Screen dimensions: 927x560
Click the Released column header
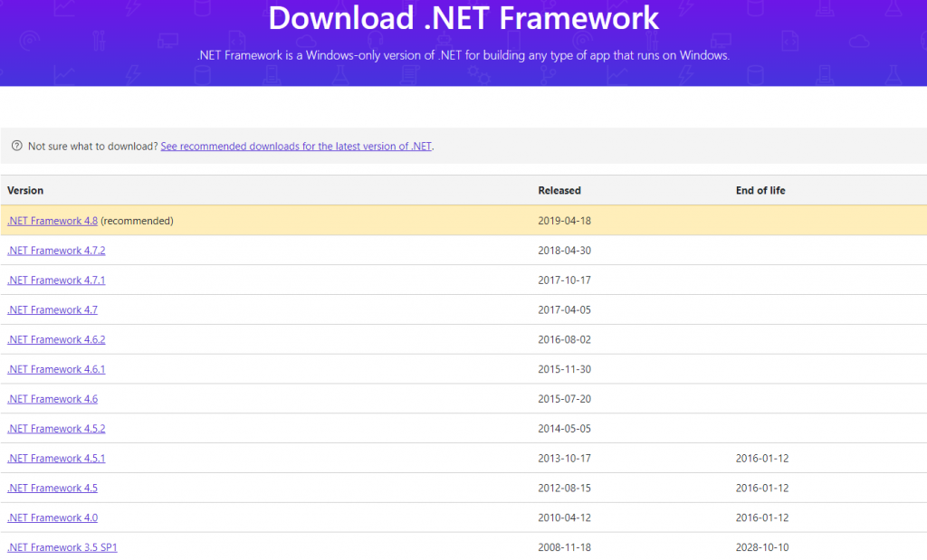[x=559, y=190]
